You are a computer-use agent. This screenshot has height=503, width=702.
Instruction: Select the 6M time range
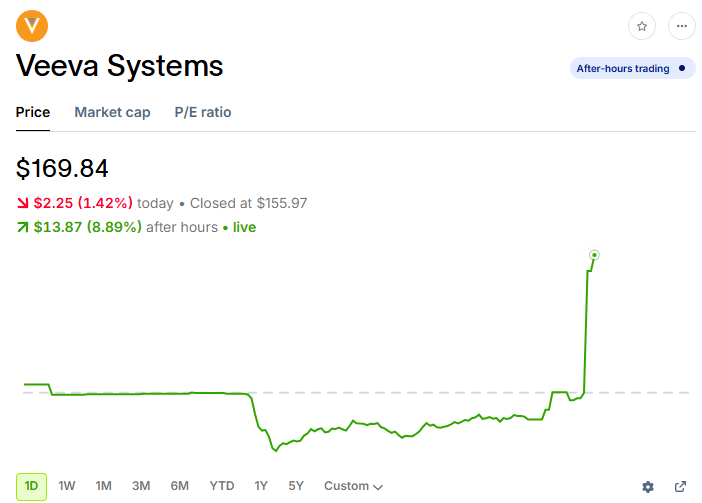click(180, 486)
